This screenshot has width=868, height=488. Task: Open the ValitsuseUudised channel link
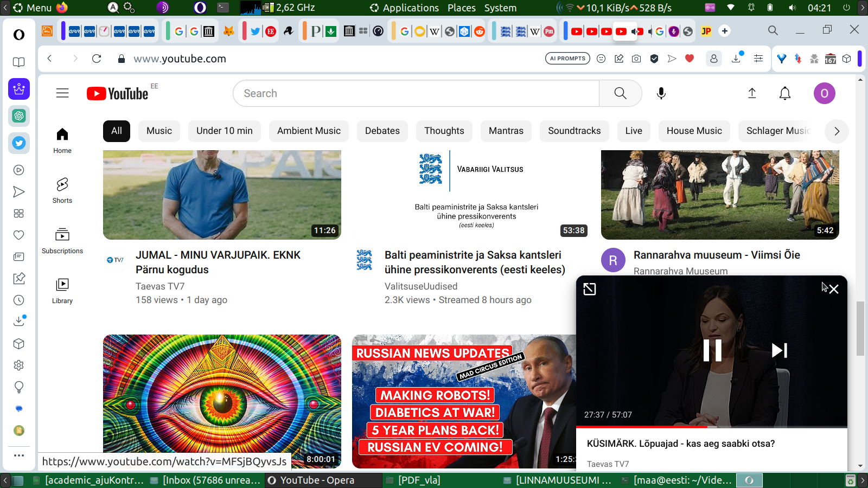(x=420, y=286)
